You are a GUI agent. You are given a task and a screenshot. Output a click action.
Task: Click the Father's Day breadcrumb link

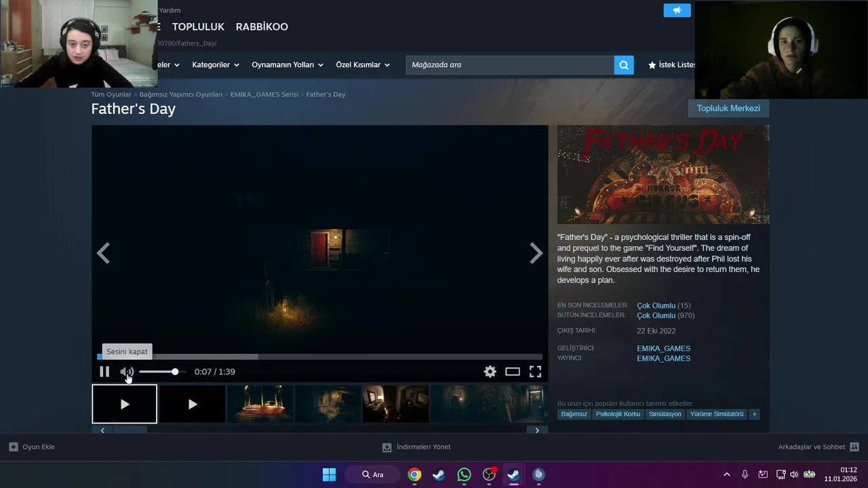pyautogui.click(x=325, y=94)
